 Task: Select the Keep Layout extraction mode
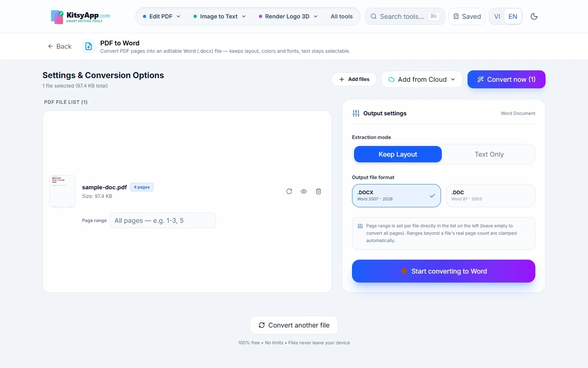pyautogui.click(x=398, y=154)
